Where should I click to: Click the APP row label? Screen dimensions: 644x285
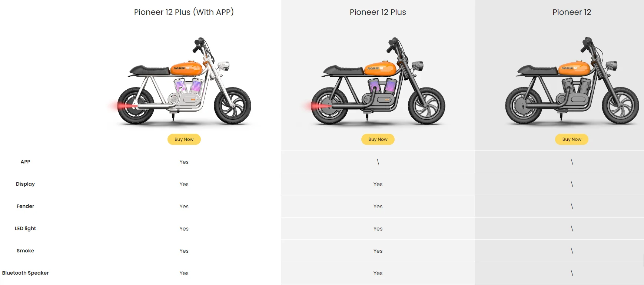[25, 162]
